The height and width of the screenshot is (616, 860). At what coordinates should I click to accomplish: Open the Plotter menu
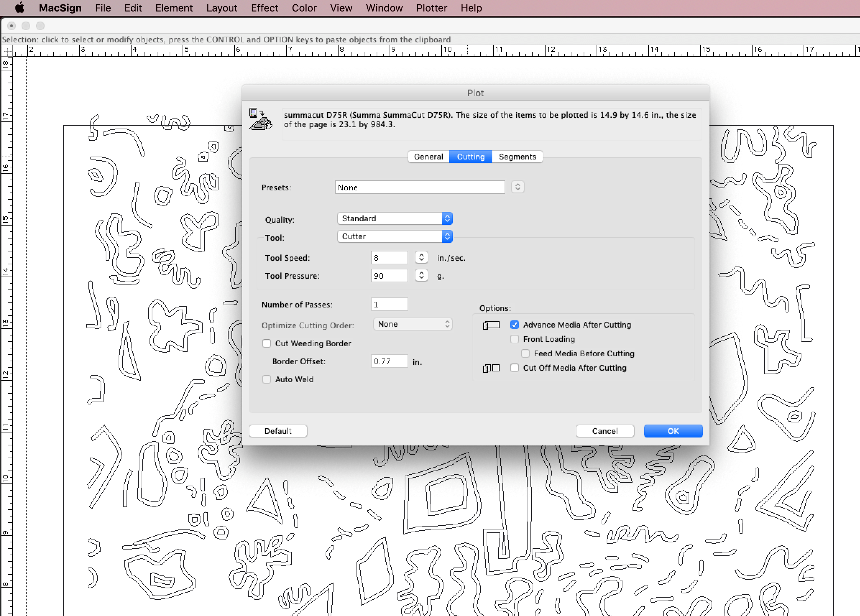(x=432, y=8)
